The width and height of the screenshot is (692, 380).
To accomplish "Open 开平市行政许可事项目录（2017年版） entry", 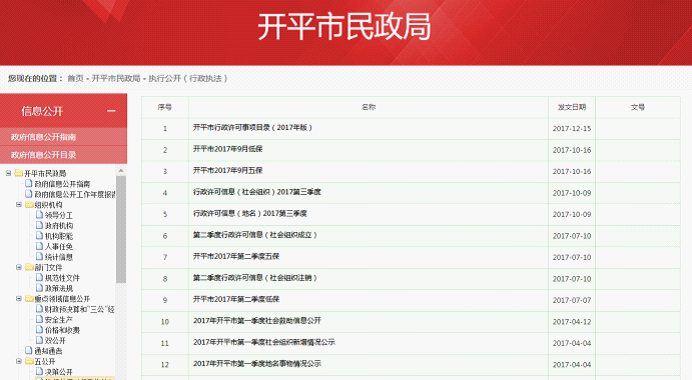I will pos(252,128).
